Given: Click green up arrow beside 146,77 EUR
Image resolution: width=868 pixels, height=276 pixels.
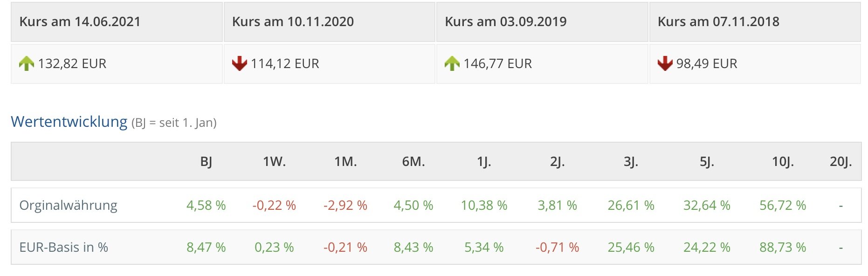Looking at the screenshot, I should pyautogui.click(x=452, y=63).
